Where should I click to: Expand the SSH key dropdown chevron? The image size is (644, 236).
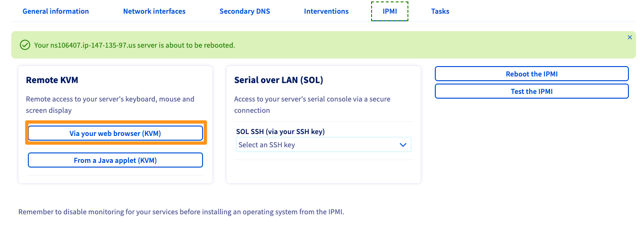tap(403, 145)
